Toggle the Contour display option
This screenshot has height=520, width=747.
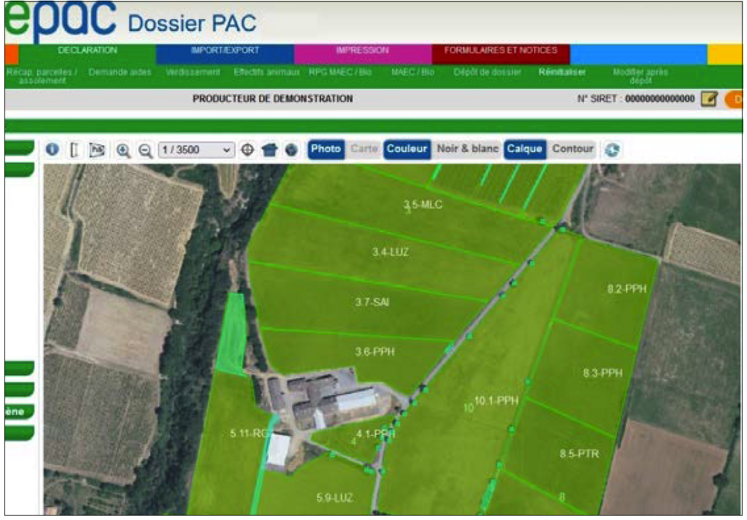(573, 149)
